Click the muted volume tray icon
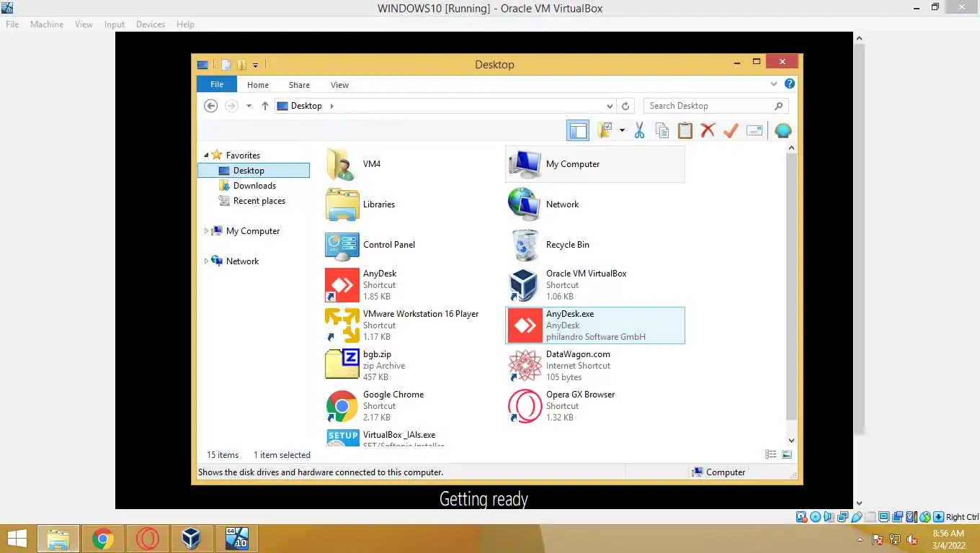Image resolution: width=980 pixels, height=553 pixels. (912, 539)
